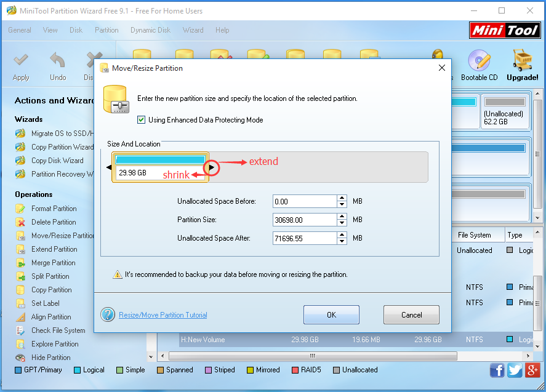
Task: Start Partition Recovery Wizard
Action: click(54, 174)
